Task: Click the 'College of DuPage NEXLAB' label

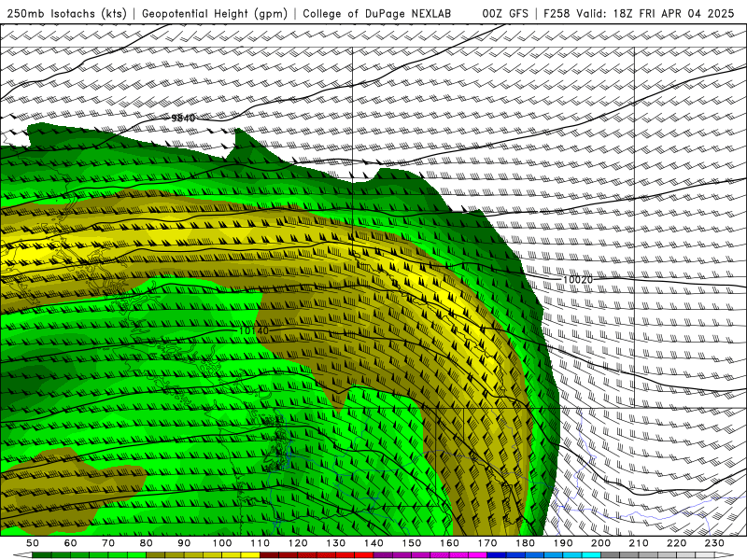Action: click(377, 14)
